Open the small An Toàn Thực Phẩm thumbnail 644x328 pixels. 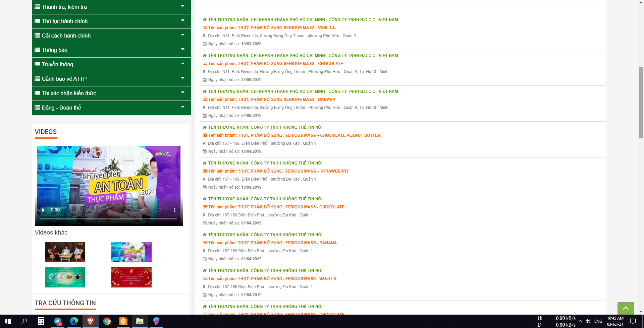click(131, 252)
